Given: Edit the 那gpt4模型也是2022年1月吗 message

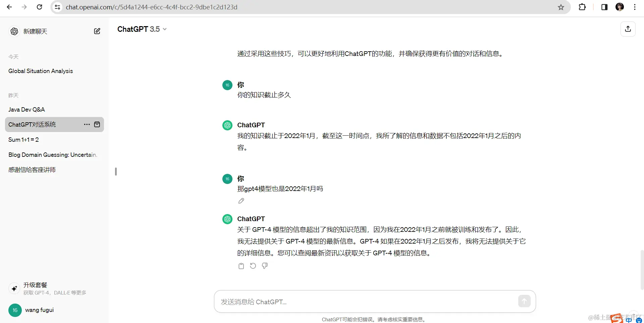Looking at the screenshot, I should [x=241, y=201].
